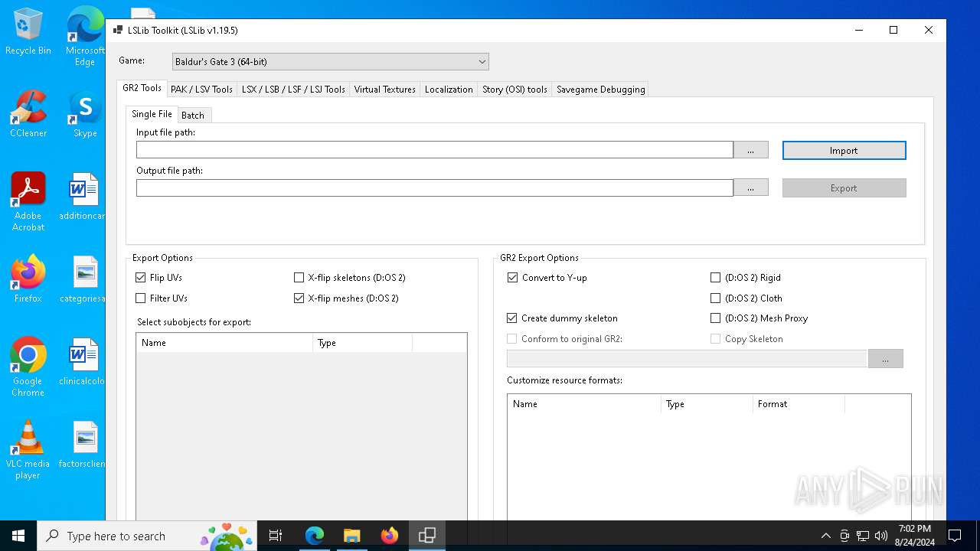Switch to the Batch sub-tab
Viewport: 980px width, 551px height.
(x=193, y=116)
